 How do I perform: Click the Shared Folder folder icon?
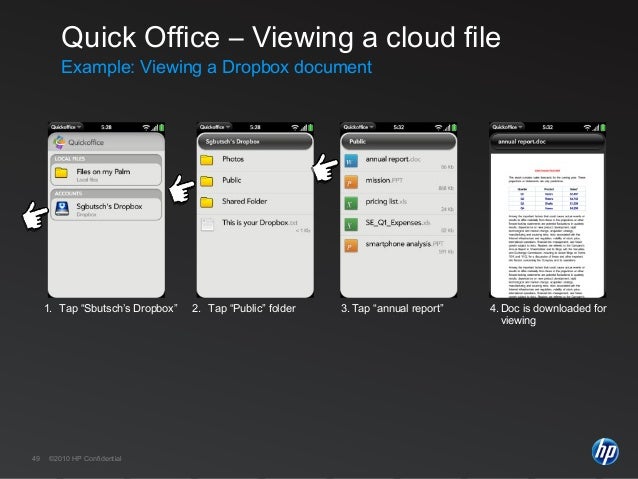[207, 202]
